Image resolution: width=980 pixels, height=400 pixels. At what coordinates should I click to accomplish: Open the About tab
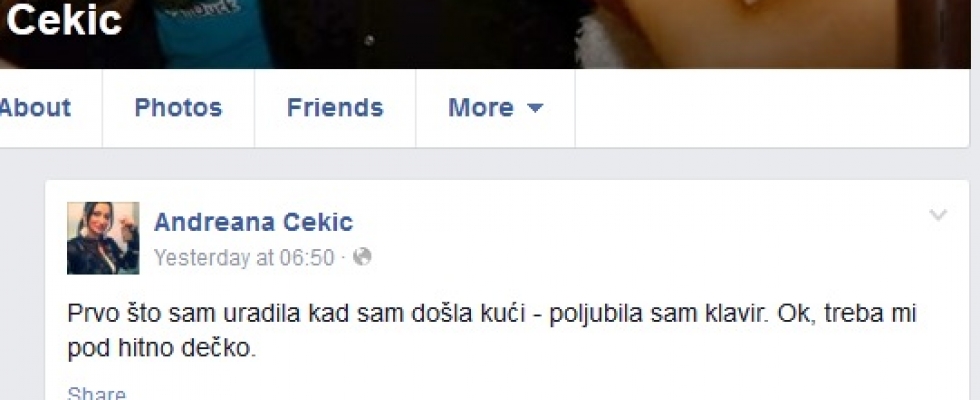click(x=35, y=108)
